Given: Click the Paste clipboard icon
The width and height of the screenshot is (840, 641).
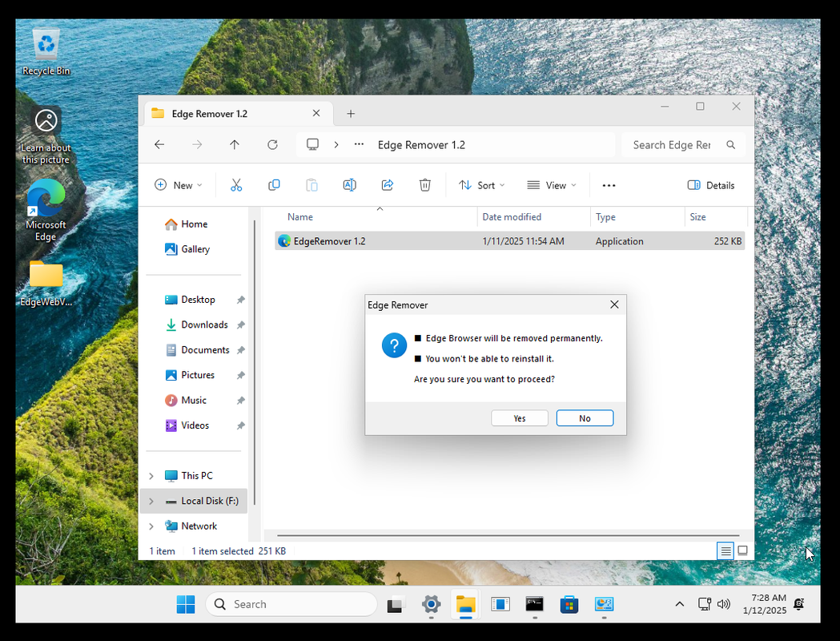Looking at the screenshot, I should pos(311,185).
